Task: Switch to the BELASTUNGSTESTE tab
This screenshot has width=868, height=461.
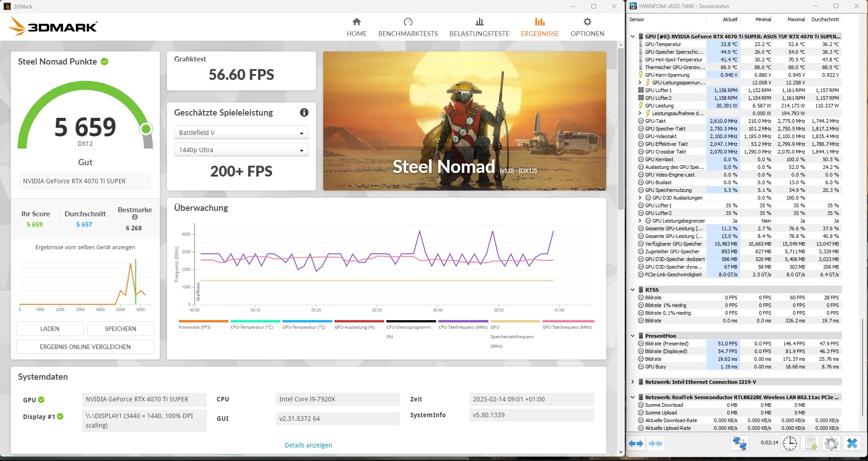Action: pos(479,28)
